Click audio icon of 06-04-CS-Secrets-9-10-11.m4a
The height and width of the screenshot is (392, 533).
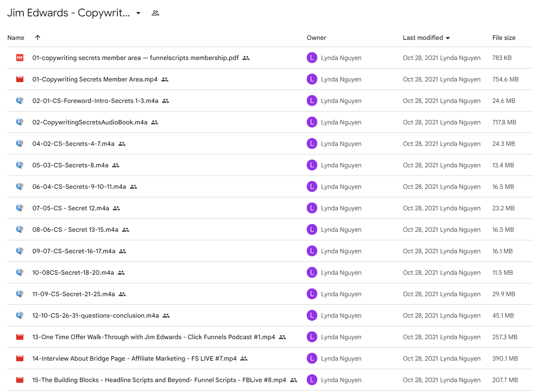point(20,187)
